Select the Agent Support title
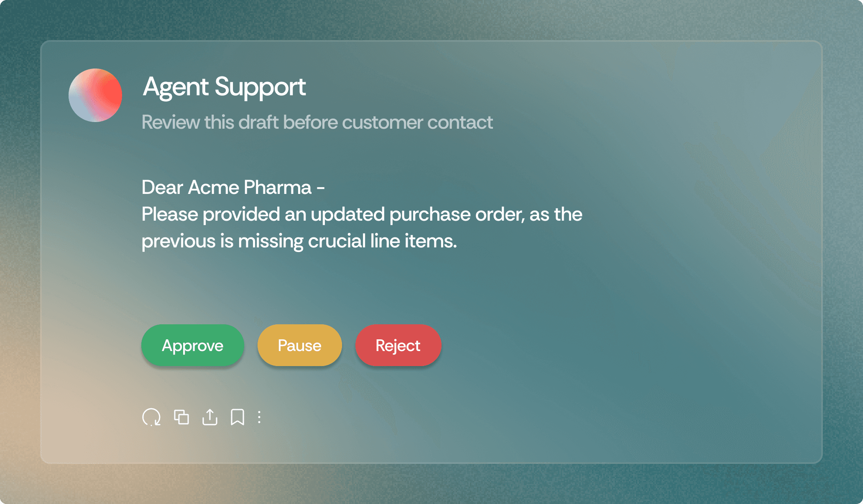Screen dimensions: 863x504 click(x=224, y=87)
